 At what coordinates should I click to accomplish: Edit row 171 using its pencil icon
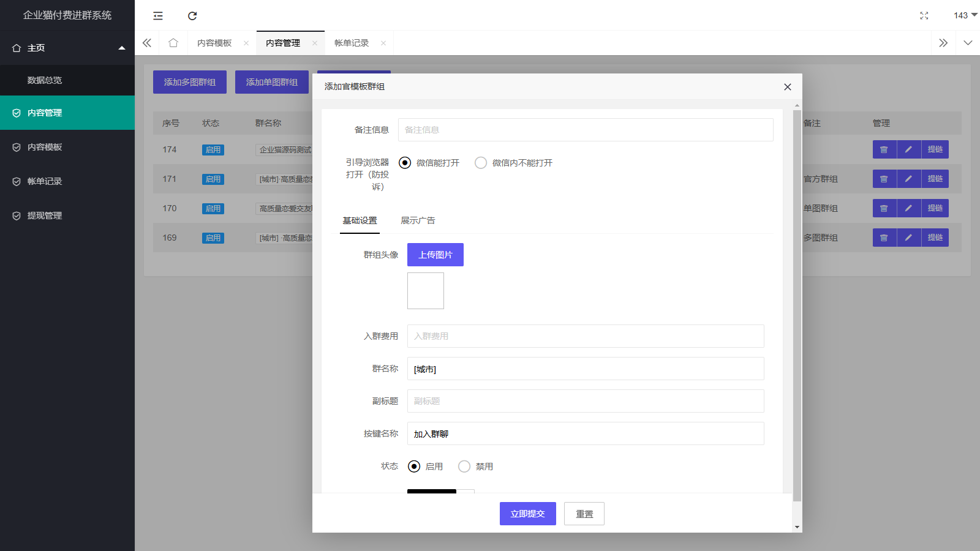point(908,178)
